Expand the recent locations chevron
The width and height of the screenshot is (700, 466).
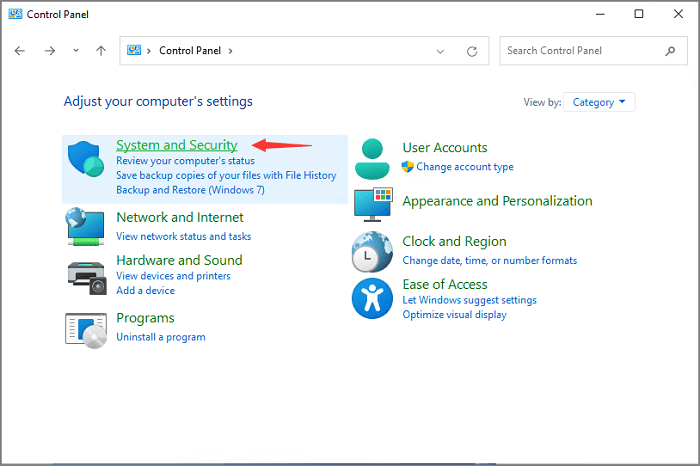coord(76,51)
